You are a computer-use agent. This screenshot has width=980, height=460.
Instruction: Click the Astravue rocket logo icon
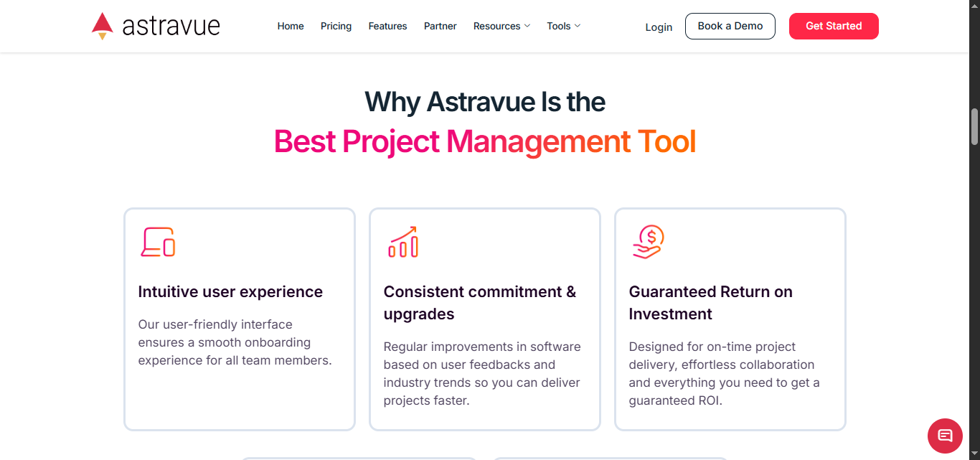tap(103, 26)
